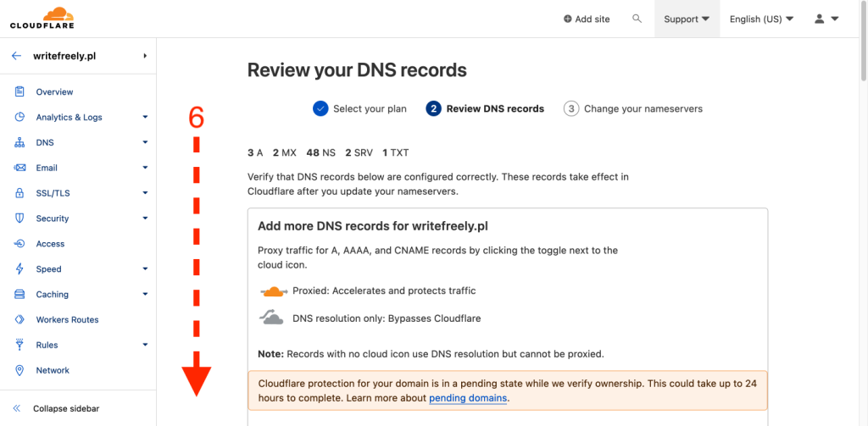
Task: Expand the Rules sidebar section
Action: tap(145, 345)
